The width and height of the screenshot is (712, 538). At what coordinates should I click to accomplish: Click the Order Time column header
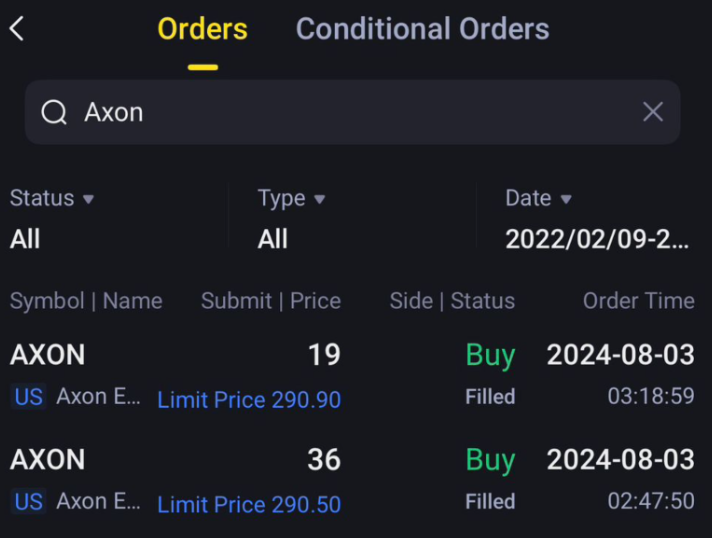click(x=638, y=301)
